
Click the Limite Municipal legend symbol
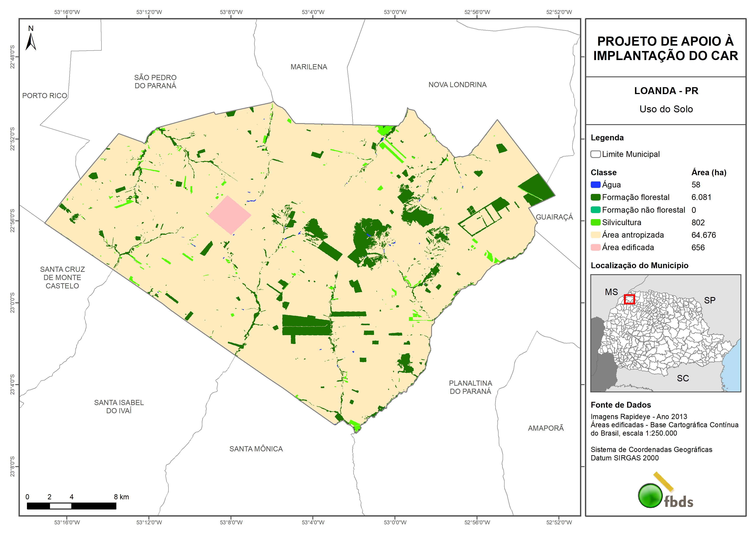pos(595,154)
